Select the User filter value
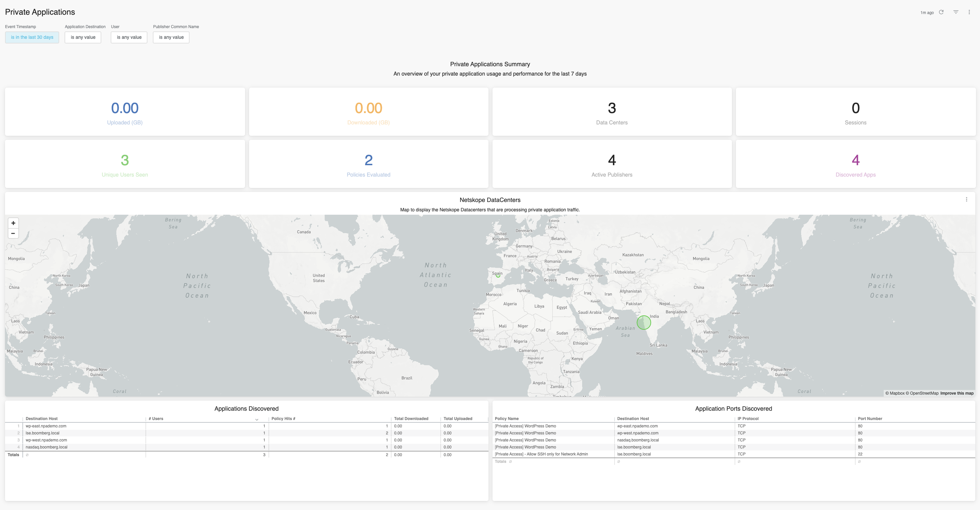The image size is (980, 510). coord(128,37)
